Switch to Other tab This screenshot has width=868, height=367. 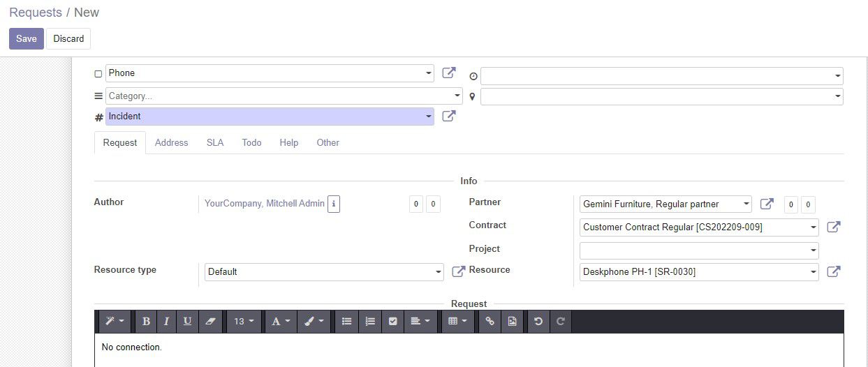(x=328, y=142)
